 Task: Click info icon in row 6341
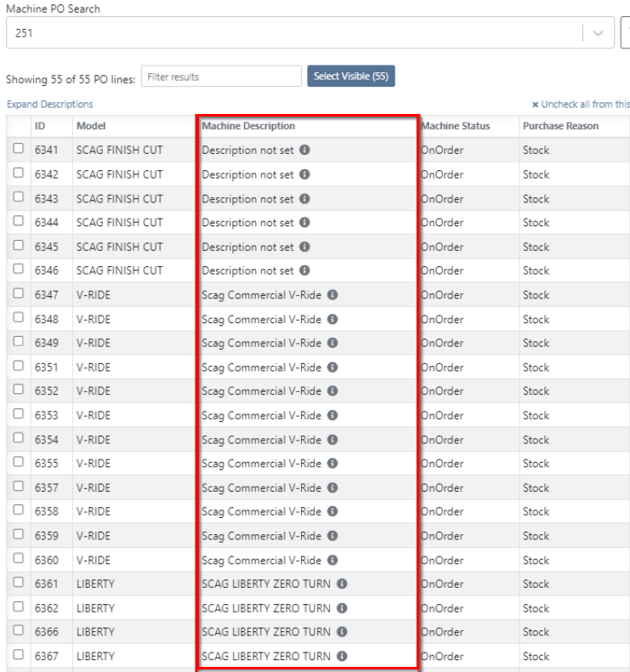(304, 150)
